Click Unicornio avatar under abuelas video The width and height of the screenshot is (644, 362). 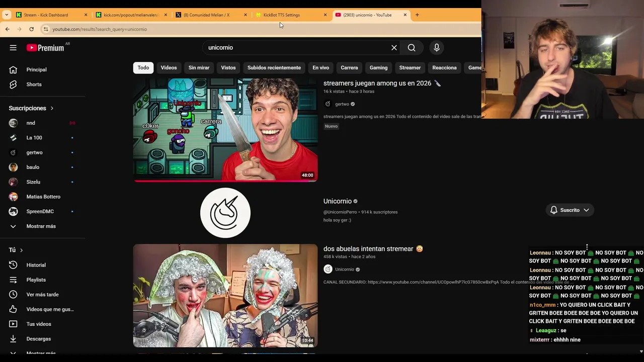[328, 269]
